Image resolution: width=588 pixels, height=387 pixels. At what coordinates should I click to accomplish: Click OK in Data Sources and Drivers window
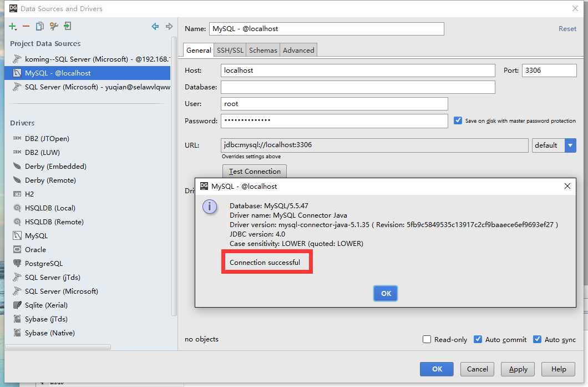(x=437, y=369)
